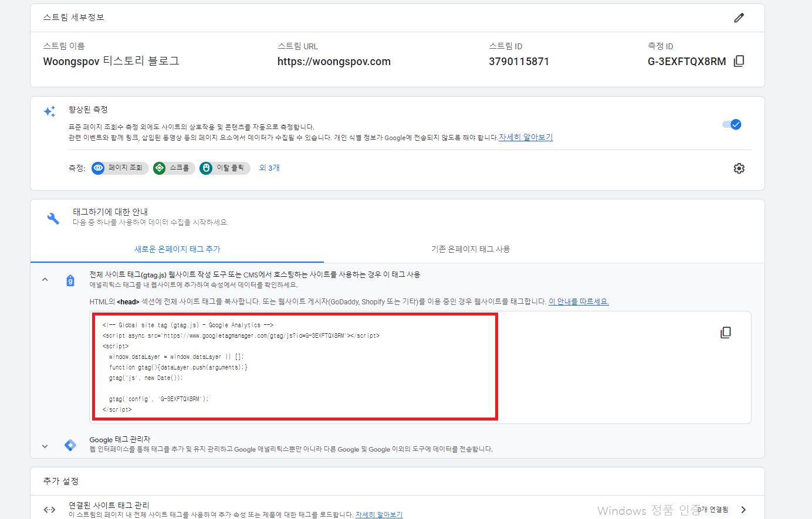
Task: Open 연결된 사이트 태그 관리 chevron
Action: pos(743,510)
